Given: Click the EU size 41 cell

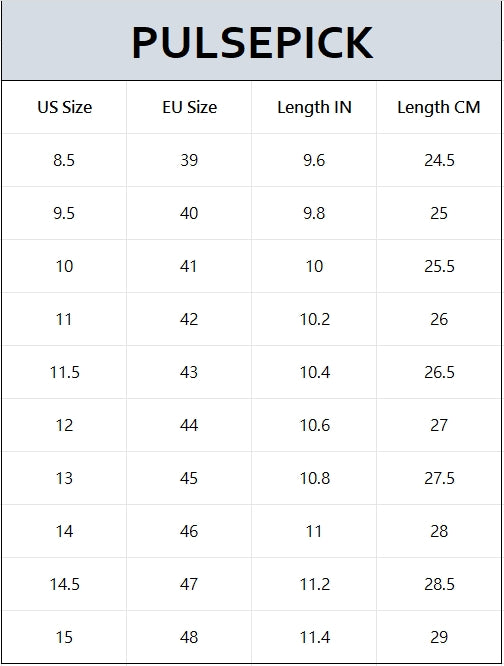Looking at the screenshot, I should (x=189, y=266).
